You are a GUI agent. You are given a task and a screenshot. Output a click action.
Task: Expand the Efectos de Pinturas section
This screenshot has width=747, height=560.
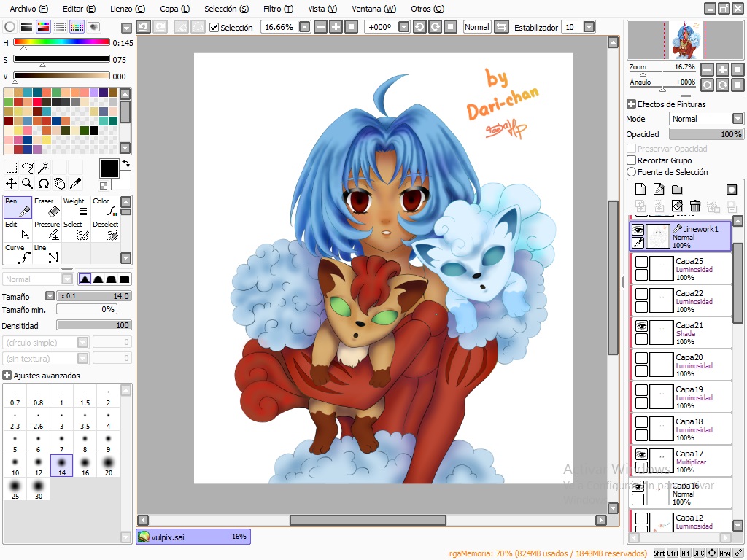[631, 104]
